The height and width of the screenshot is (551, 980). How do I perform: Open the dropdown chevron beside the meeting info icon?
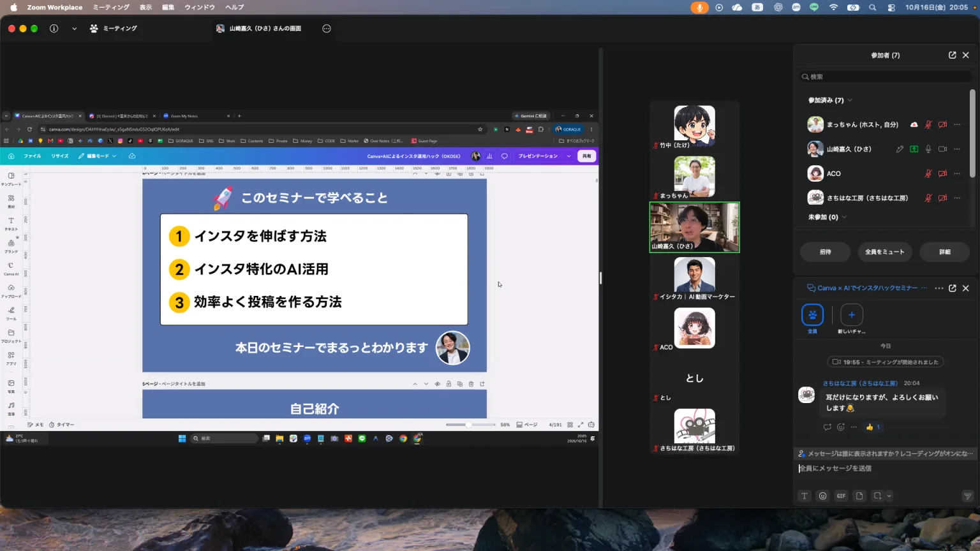[x=74, y=29]
